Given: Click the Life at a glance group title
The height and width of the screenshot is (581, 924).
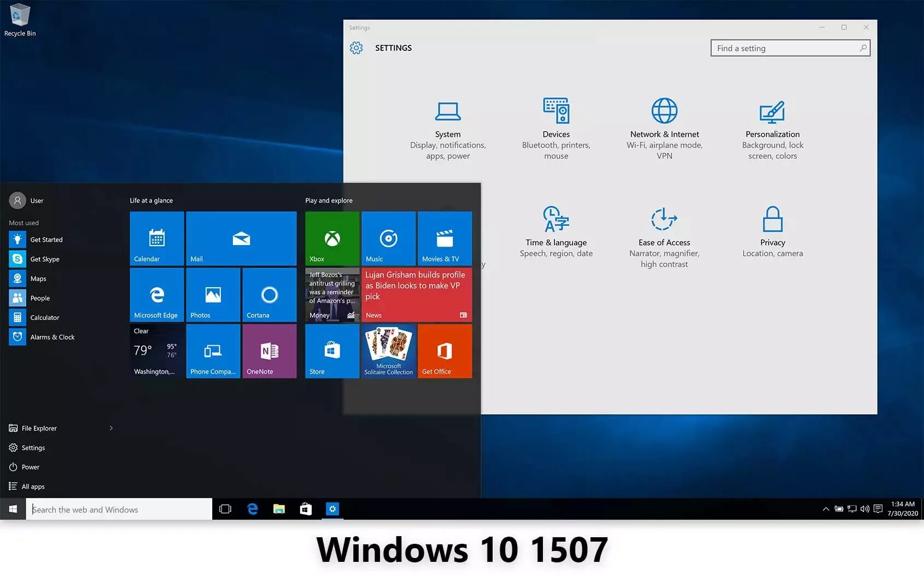Looking at the screenshot, I should pos(151,201).
